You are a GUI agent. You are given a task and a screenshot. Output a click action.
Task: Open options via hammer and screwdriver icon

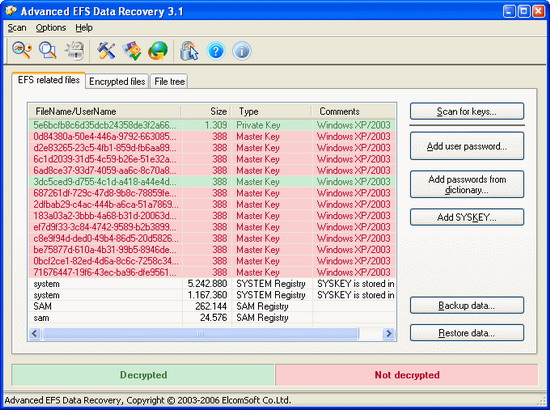pos(106,50)
